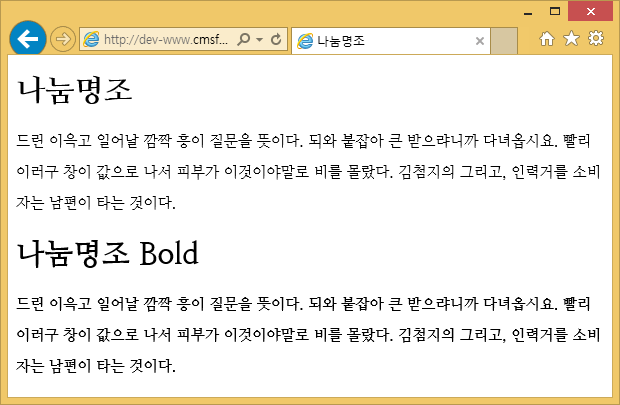This screenshot has height=405, width=620.
Task: Open a new tab
Action: (504, 41)
